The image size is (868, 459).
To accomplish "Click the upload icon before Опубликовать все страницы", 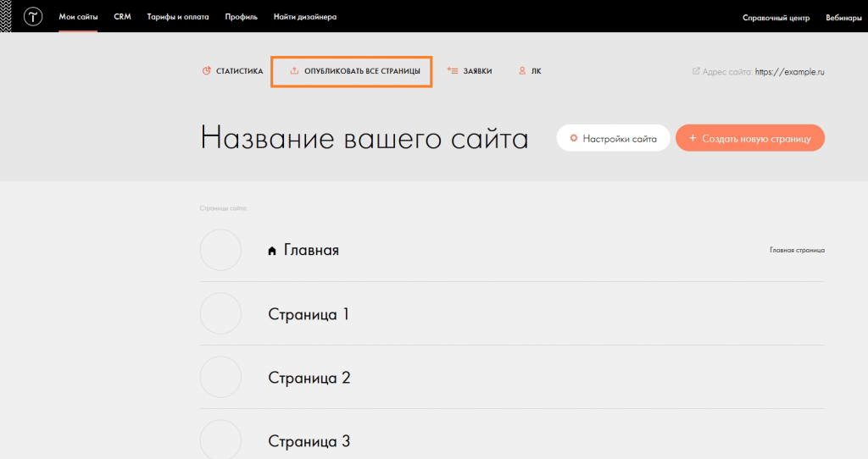I will 294,71.
